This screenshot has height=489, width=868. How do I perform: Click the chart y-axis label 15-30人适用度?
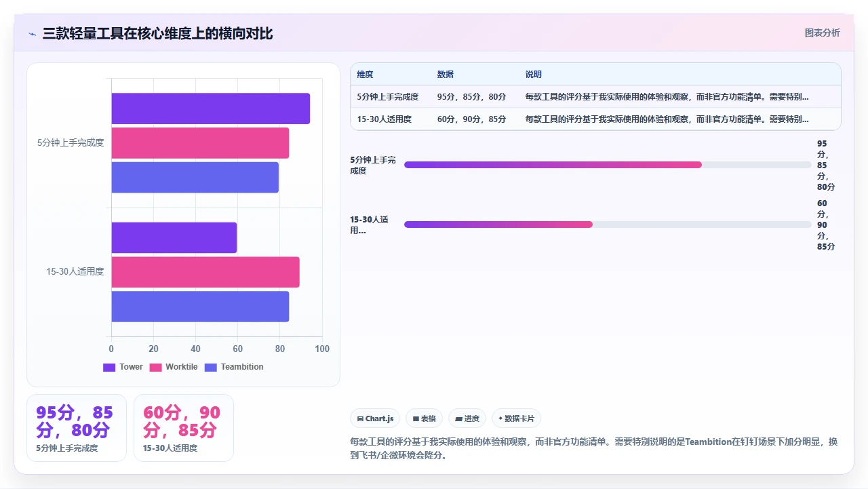pos(75,271)
